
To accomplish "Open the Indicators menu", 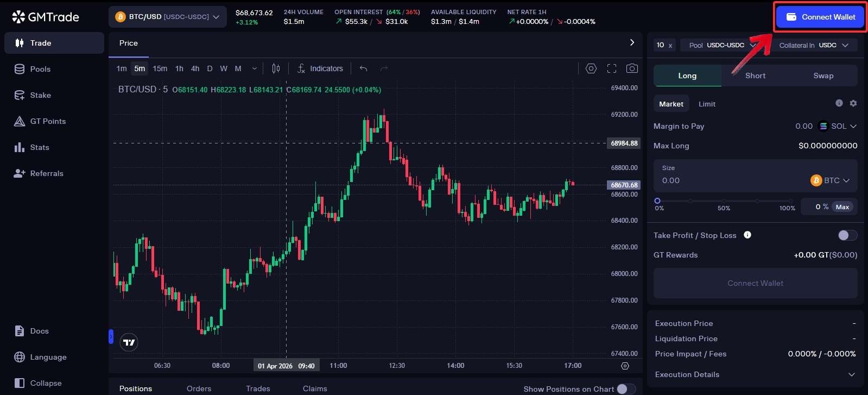I will pos(320,68).
